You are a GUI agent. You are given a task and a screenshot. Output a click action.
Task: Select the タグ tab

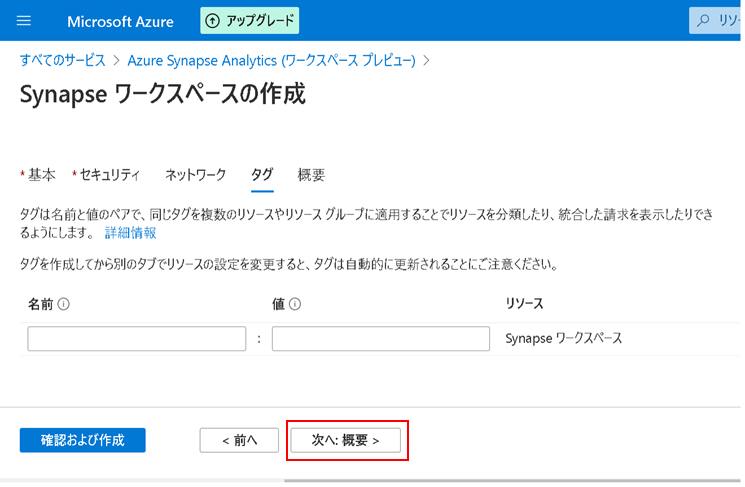[262, 175]
